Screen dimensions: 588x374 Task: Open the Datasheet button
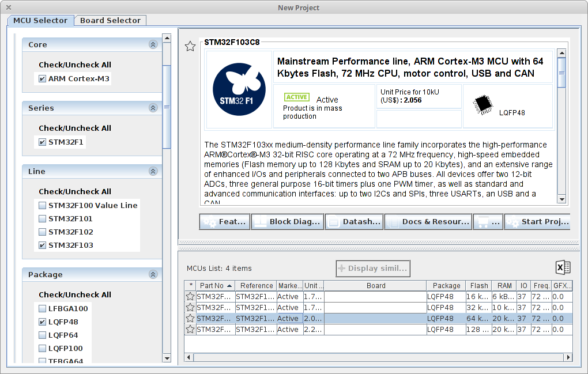coord(355,221)
